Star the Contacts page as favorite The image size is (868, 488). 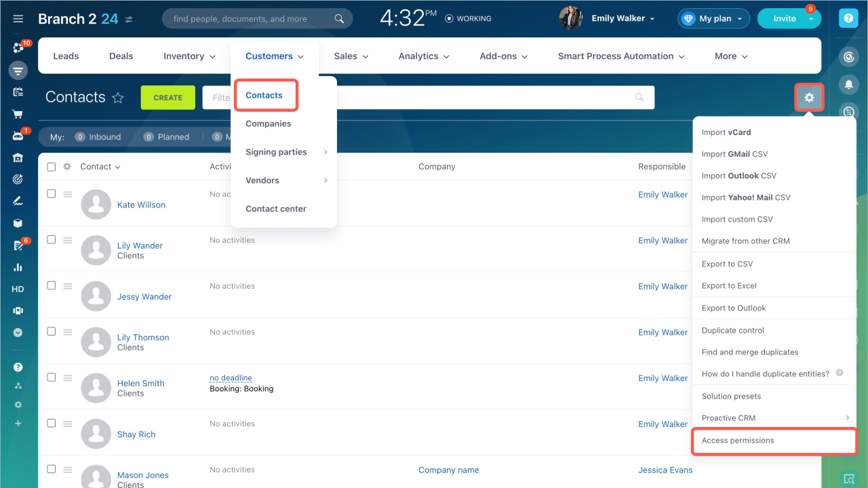click(x=118, y=98)
